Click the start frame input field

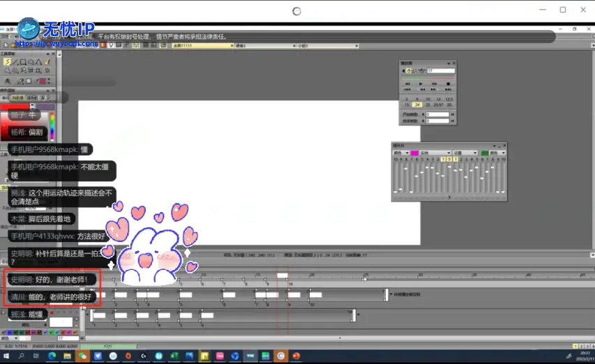(437, 114)
